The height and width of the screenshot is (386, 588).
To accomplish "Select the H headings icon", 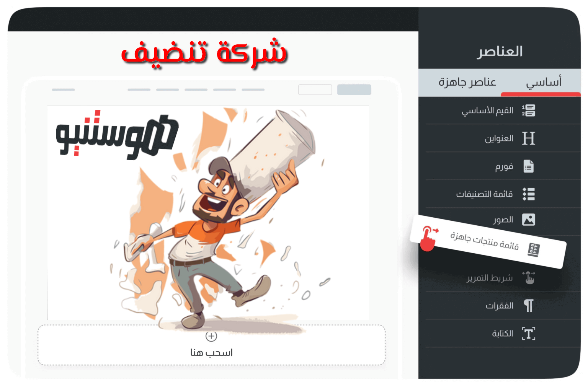I will click(x=529, y=138).
